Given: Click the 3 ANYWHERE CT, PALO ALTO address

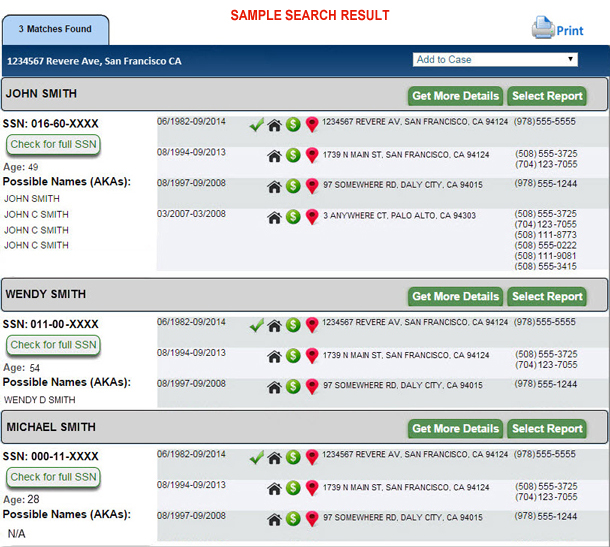Looking at the screenshot, I should point(400,216).
